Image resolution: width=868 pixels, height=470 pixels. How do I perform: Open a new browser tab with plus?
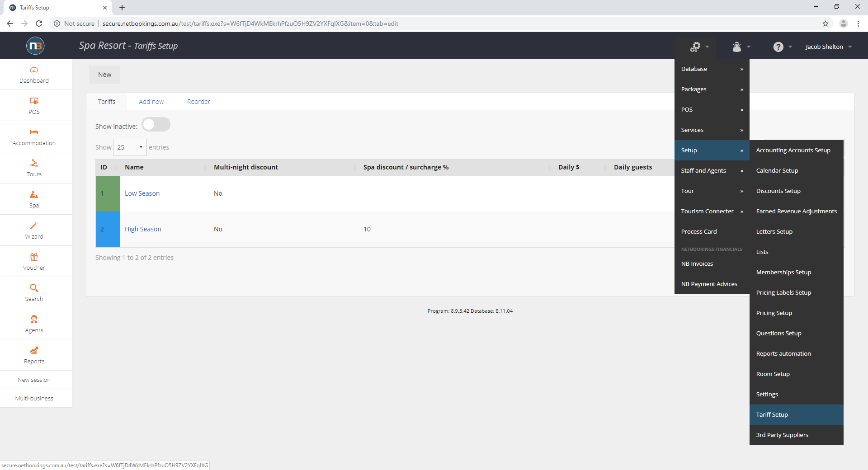122,8
